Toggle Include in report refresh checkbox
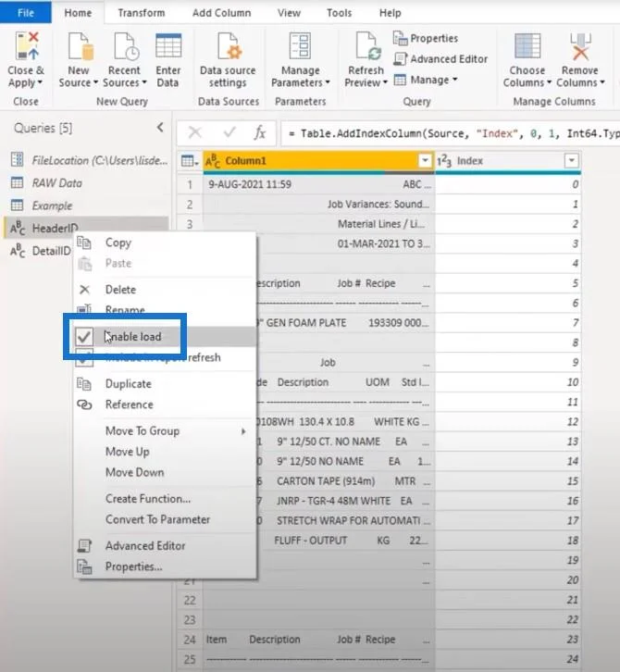 [x=84, y=358]
